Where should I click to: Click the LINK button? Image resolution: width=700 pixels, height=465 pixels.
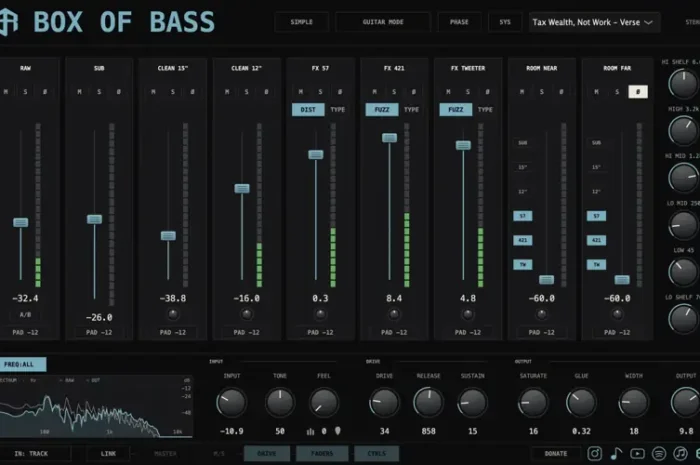(x=108, y=453)
